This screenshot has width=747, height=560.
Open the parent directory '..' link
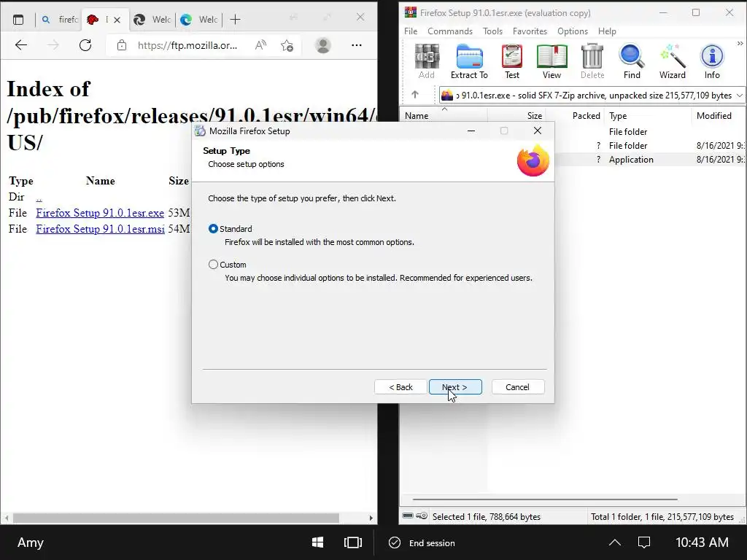[39, 197]
